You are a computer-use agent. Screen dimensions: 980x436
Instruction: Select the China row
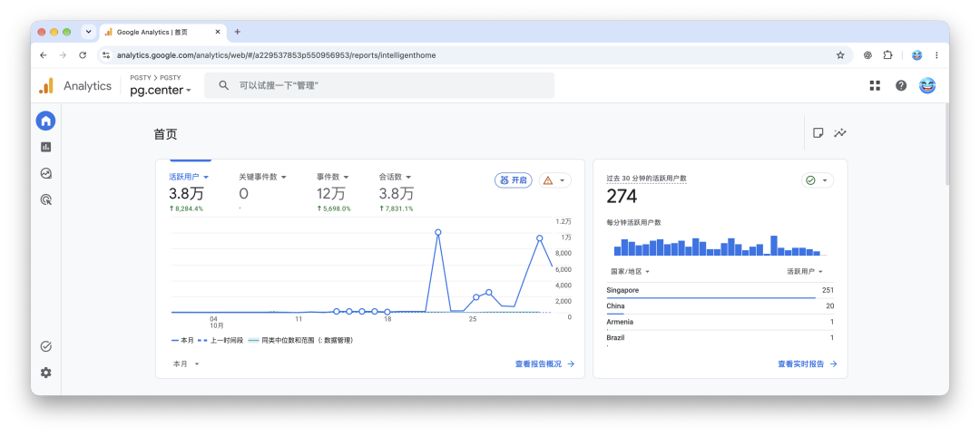click(720, 306)
